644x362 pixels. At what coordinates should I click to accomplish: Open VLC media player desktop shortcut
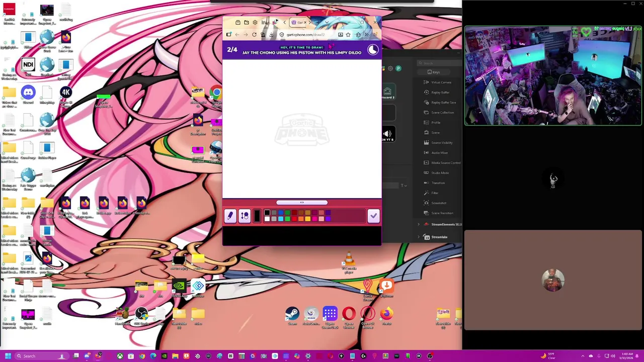pyautogui.click(x=349, y=262)
